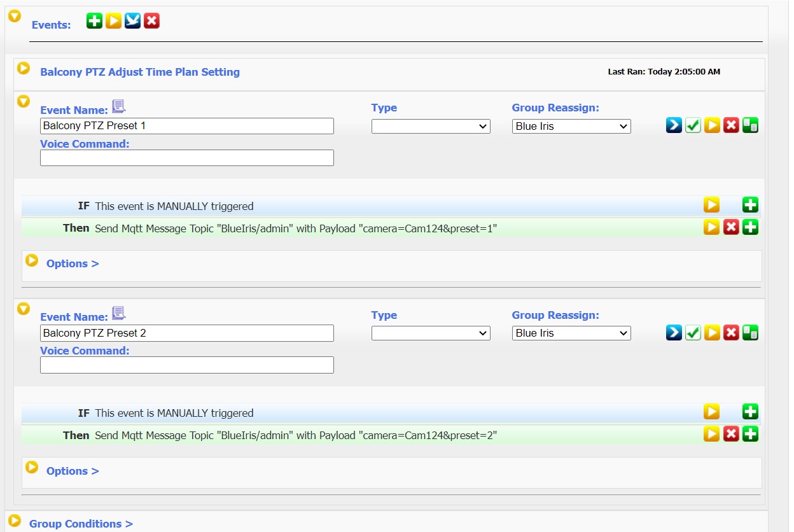Viewport: 794px width, 532px height.
Task: Open the Type dropdown for Balcony PTZ Preset 1
Action: pos(431,126)
